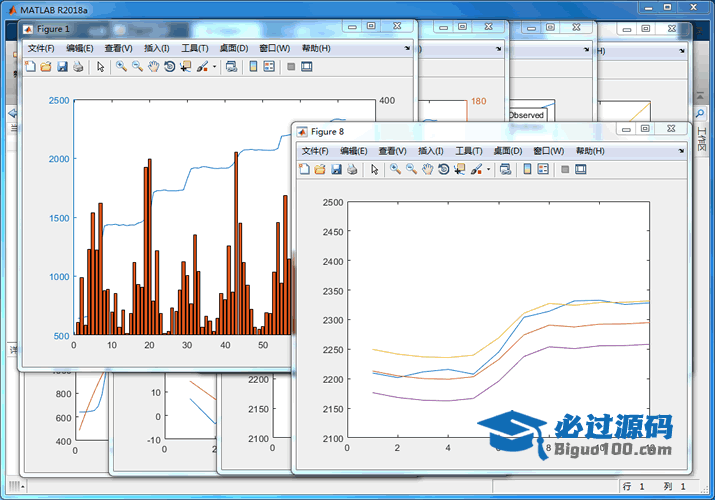
Task: Select Brush data tool in Figure 1
Action: [x=202, y=67]
